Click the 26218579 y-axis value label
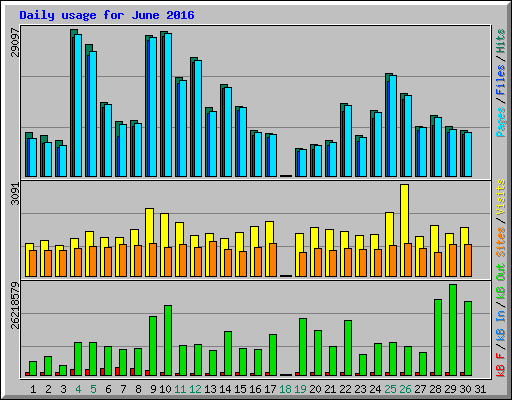This screenshot has width=512, height=400. pyautogui.click(x=15, y=305)
